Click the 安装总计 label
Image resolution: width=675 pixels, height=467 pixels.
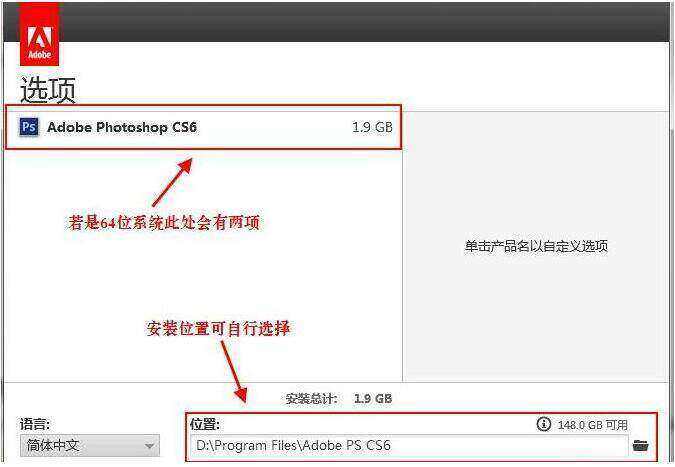312,399
